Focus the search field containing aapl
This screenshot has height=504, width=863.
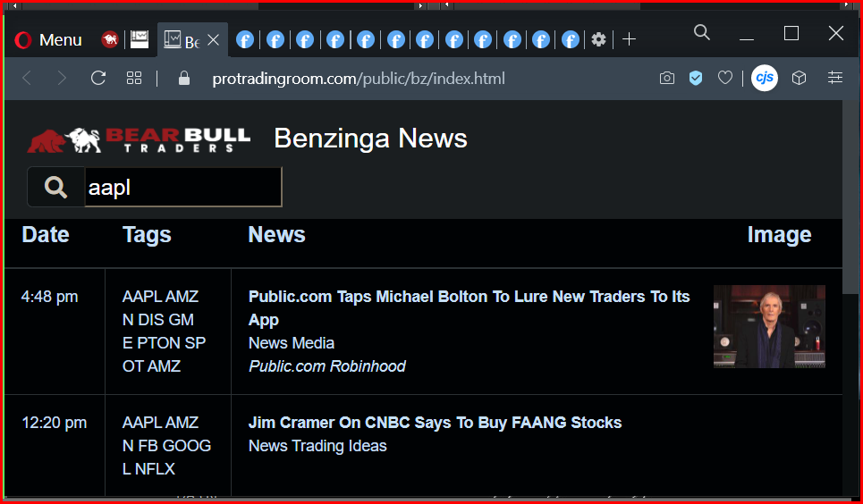tap(183, 187)
